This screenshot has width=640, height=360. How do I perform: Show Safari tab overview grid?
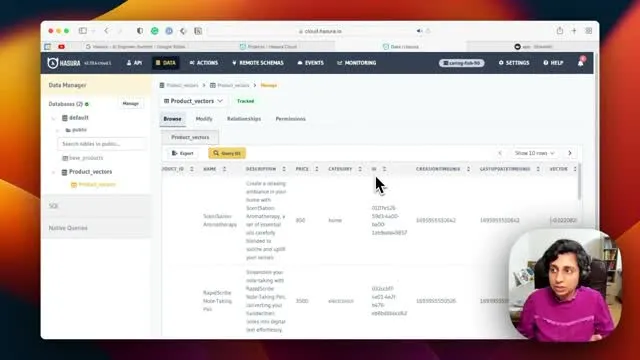589,31
